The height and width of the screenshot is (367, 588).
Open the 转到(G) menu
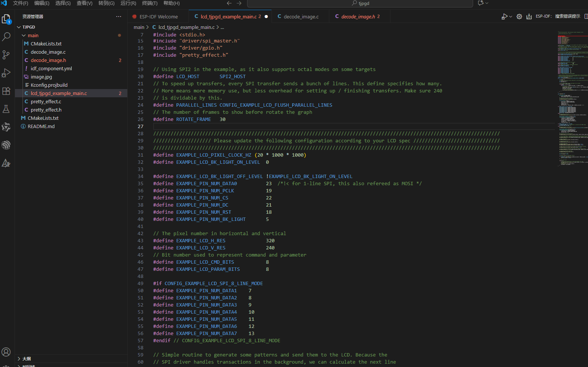[x=106, y=3]
